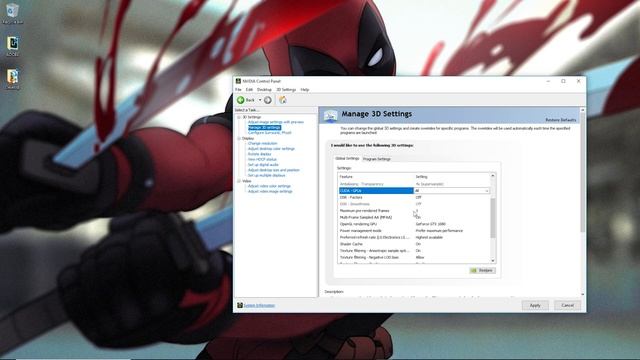Select OpenGL rendering GPU row
This screenshot has height=360, width=640.
click(414, 224)
